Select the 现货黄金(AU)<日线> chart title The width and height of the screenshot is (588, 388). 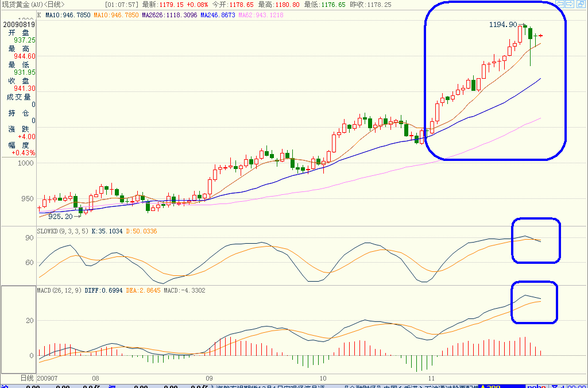(34, 5)
